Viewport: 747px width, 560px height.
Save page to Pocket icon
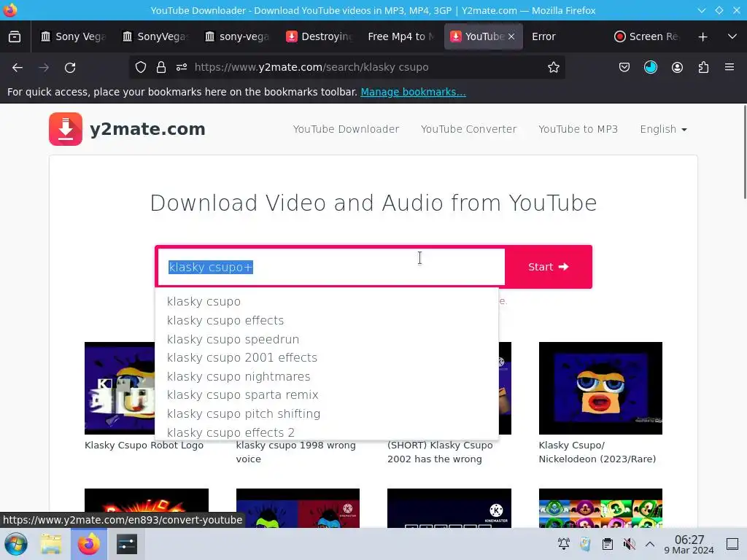624,68
